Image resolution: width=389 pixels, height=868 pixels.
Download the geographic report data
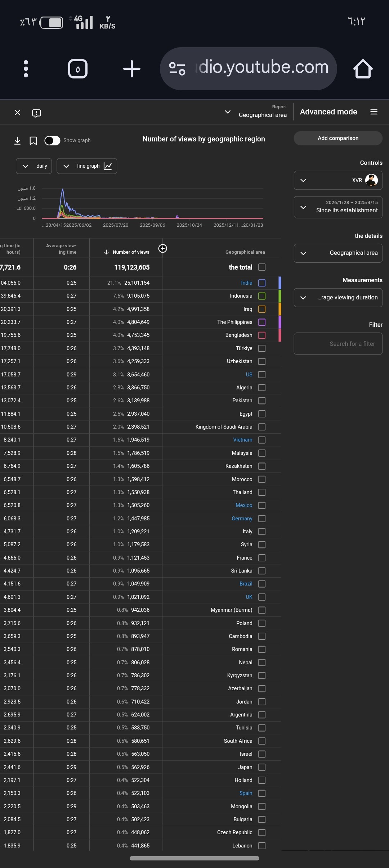[17, 141]
